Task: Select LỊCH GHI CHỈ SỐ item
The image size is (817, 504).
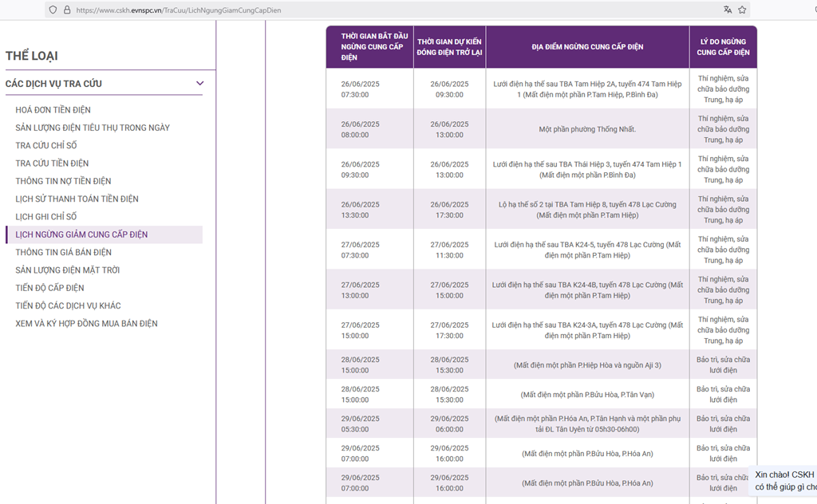Action: click(x=46, y=217)
